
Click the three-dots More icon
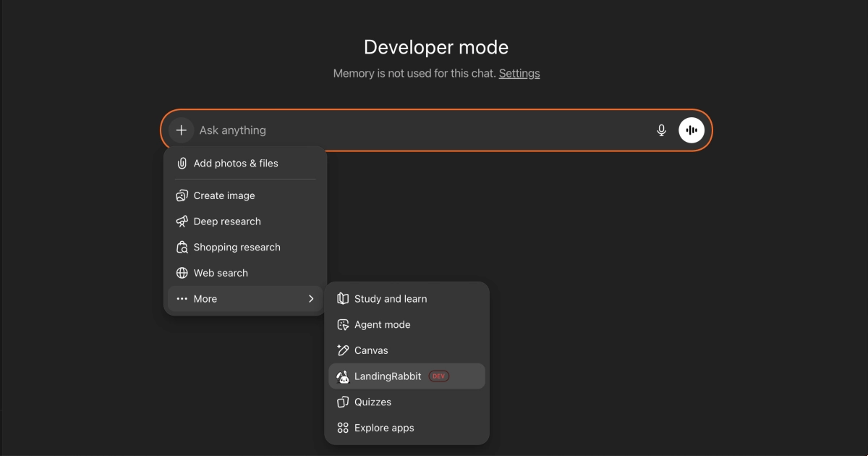pyautogui.click(x=182, y=299)
